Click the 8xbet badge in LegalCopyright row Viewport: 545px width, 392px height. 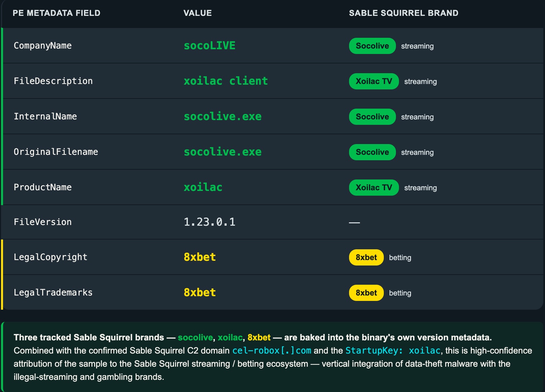click(366, 257)
